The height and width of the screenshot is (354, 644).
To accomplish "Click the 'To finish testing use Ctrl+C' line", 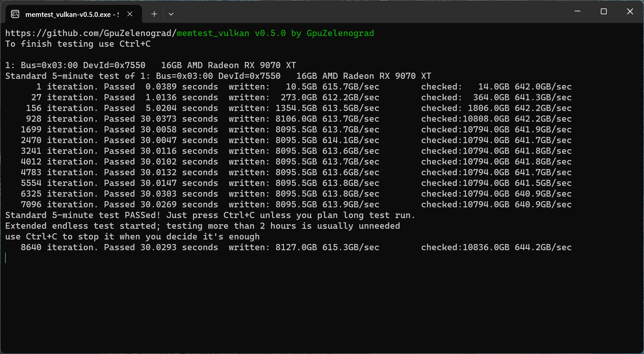I will pos(78,44).
